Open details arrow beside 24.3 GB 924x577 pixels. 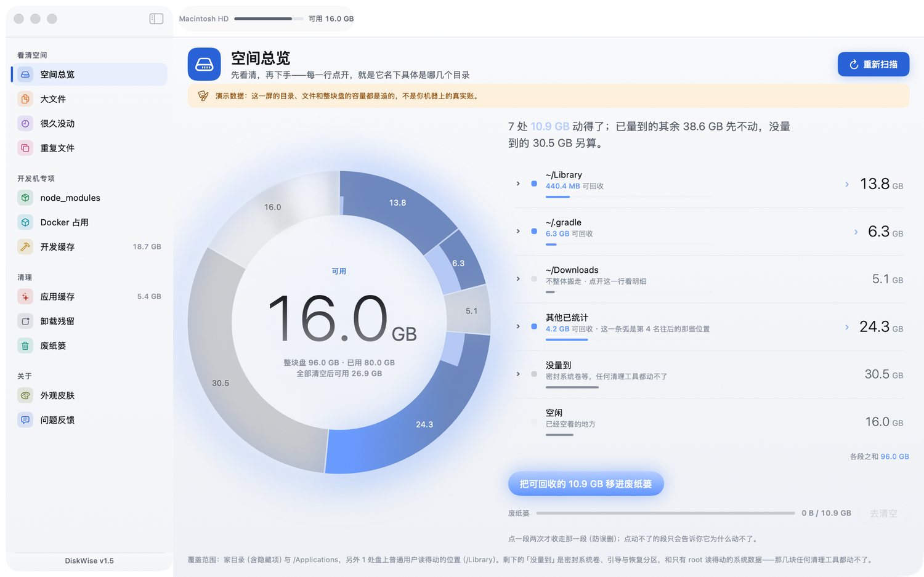pyautogui.click(x=847, y=327)
